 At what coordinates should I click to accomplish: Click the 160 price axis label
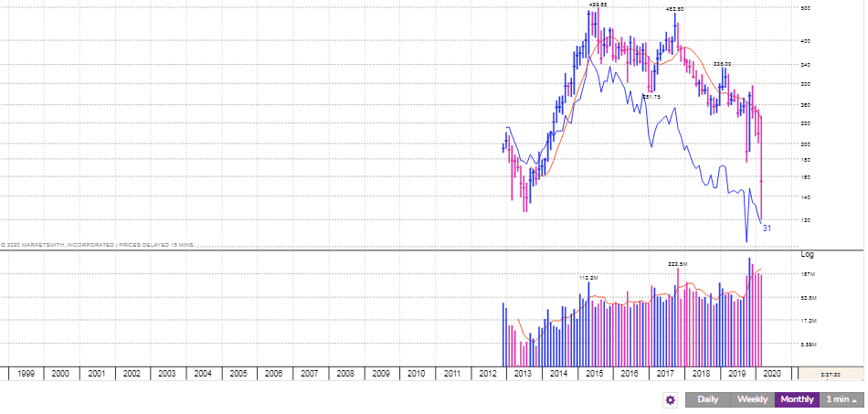click(806, 177)
